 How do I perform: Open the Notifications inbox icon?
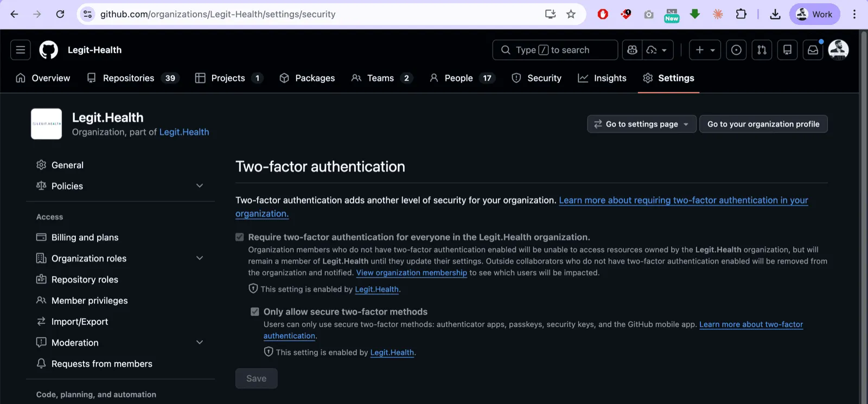click(813, 50)
